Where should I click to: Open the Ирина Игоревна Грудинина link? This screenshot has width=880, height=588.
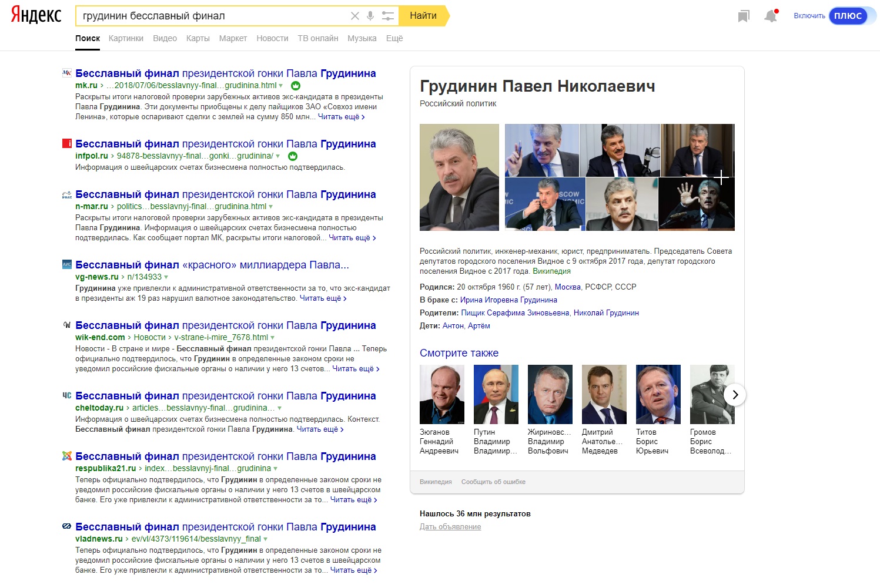[x=508, y=300]
